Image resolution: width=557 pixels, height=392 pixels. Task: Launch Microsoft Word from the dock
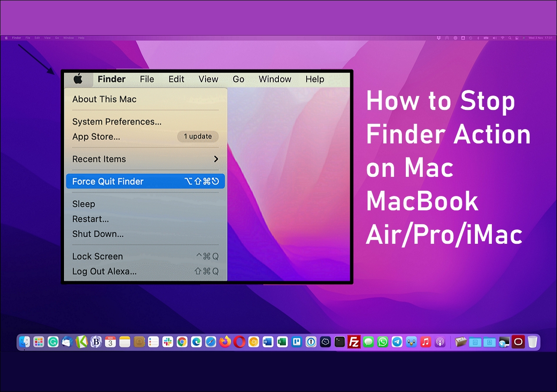point(268,342)
